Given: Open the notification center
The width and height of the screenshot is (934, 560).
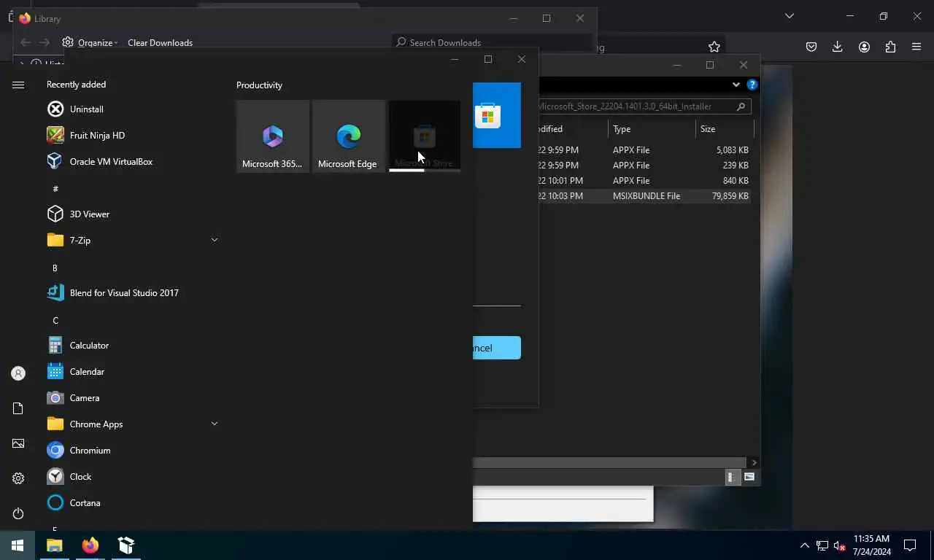Looking at the screenshot, I should pos(911,545).
